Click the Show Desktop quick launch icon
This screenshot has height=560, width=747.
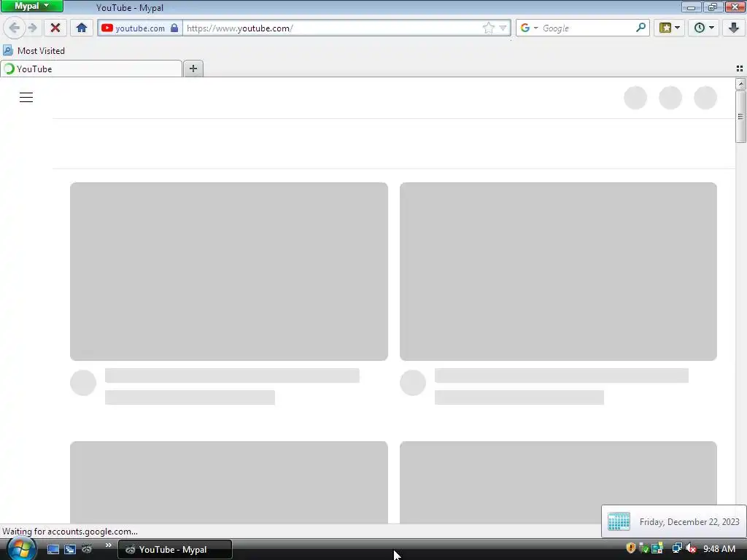pos(53,550)
